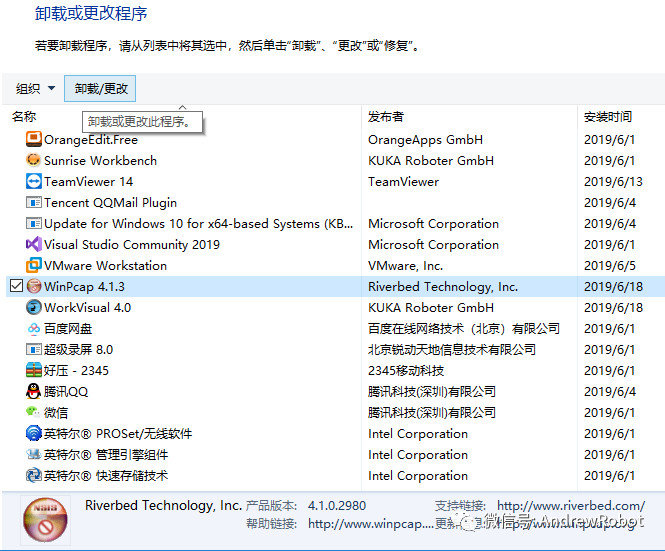
Task: Select the 英特尔 管理引擎组件 entry name
Action: click(x=106, y=455)
